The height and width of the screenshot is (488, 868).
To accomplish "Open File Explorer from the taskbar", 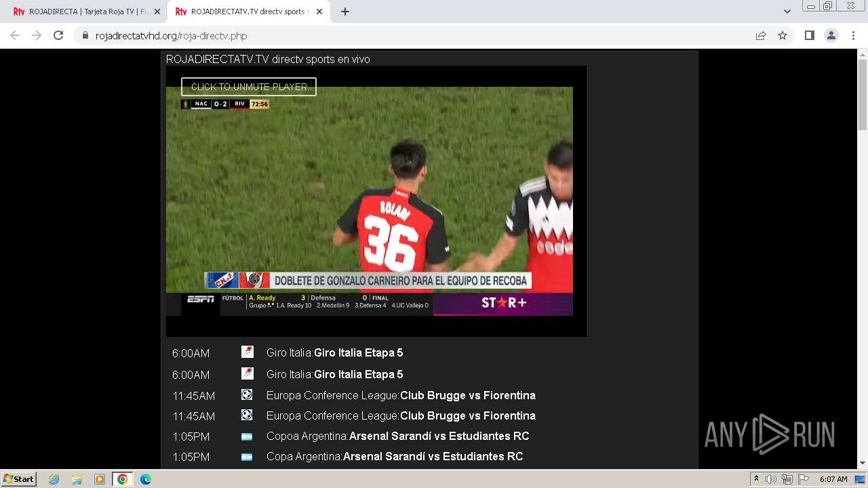I will tap(77, 479).
